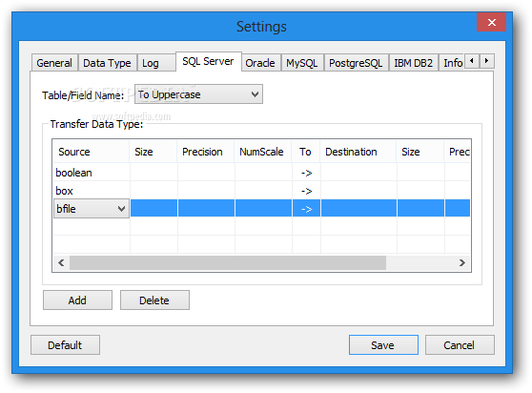Cancel the Settings dialog

tap(460, 345)
